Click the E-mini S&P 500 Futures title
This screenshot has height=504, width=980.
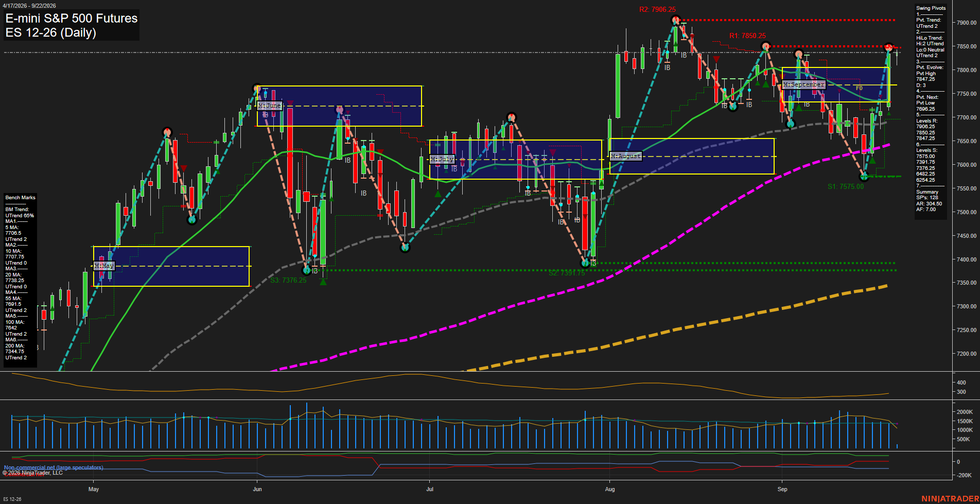click(x=72, y=19)
